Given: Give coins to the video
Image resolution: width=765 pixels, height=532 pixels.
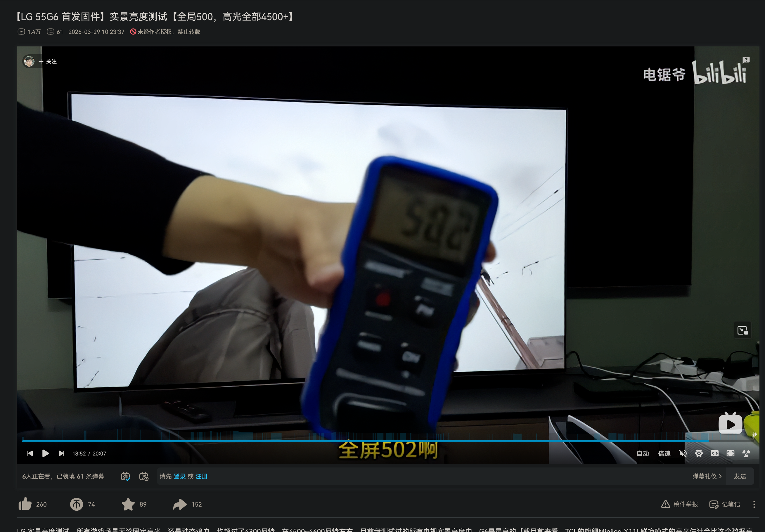Looking at the screenshot, I should pyautogui.click(x=76, y=504).
